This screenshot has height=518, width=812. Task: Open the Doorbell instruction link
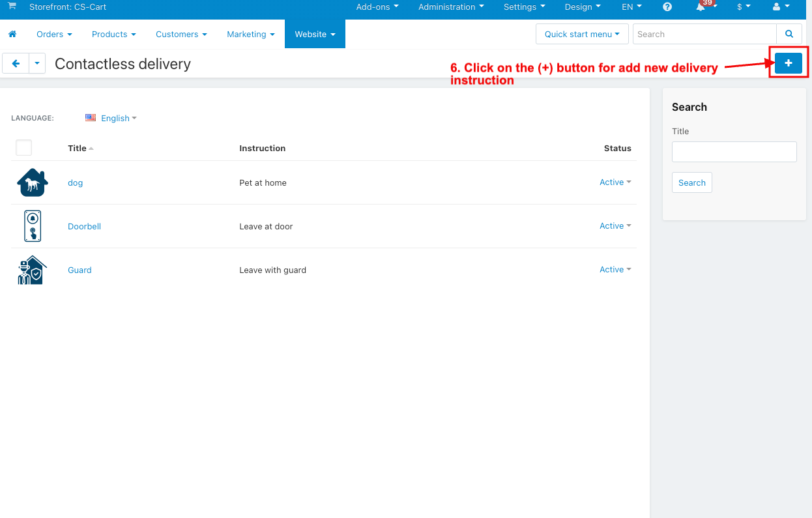coord(84,227)
